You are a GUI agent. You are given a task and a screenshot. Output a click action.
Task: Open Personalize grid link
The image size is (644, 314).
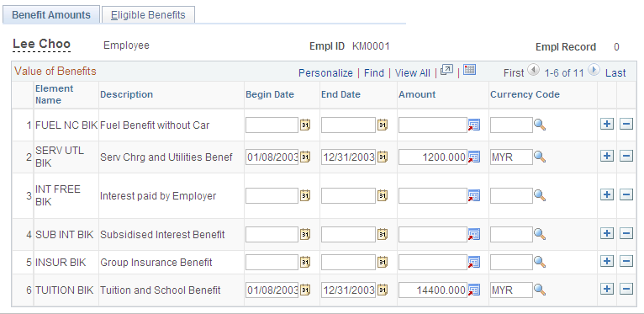coord(325,73)
